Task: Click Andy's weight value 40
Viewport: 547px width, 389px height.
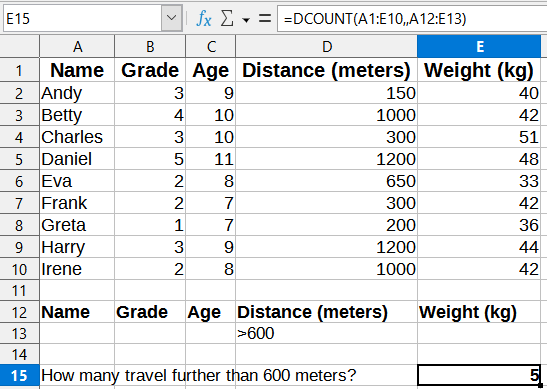Action: 479,93
